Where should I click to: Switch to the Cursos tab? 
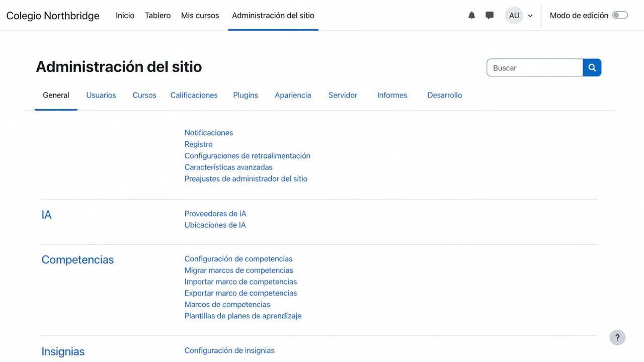tap(144, 95)
